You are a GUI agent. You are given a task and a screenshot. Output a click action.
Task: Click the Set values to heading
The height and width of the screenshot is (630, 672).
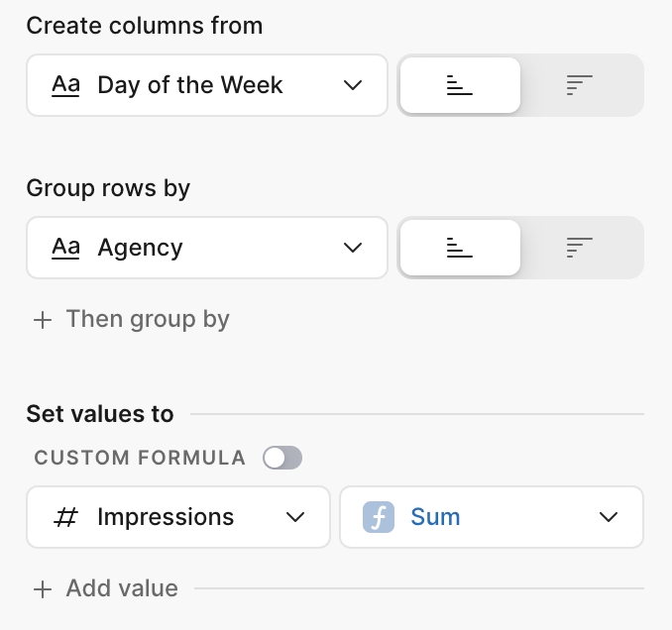[x=100, y=414]
